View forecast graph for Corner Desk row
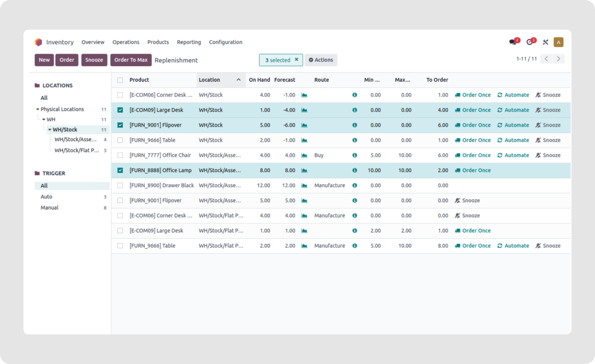The width and height of the screenshot is (595, 364). tap(303, 95)
